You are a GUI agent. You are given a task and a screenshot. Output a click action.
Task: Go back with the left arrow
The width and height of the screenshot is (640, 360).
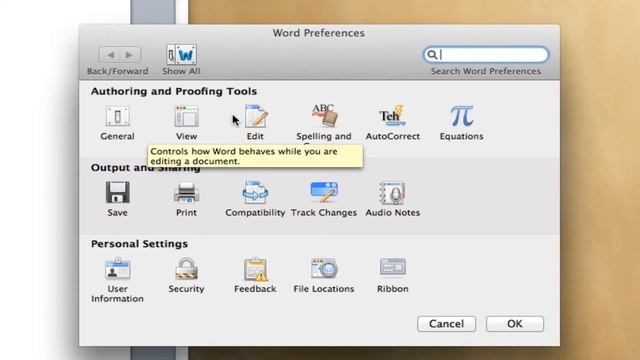click(x=109, y=55)
